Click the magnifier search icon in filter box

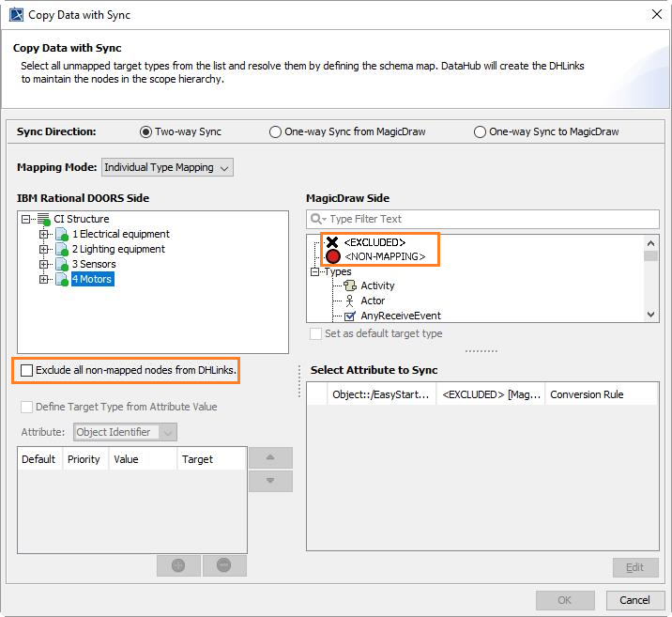coord(317,219)
